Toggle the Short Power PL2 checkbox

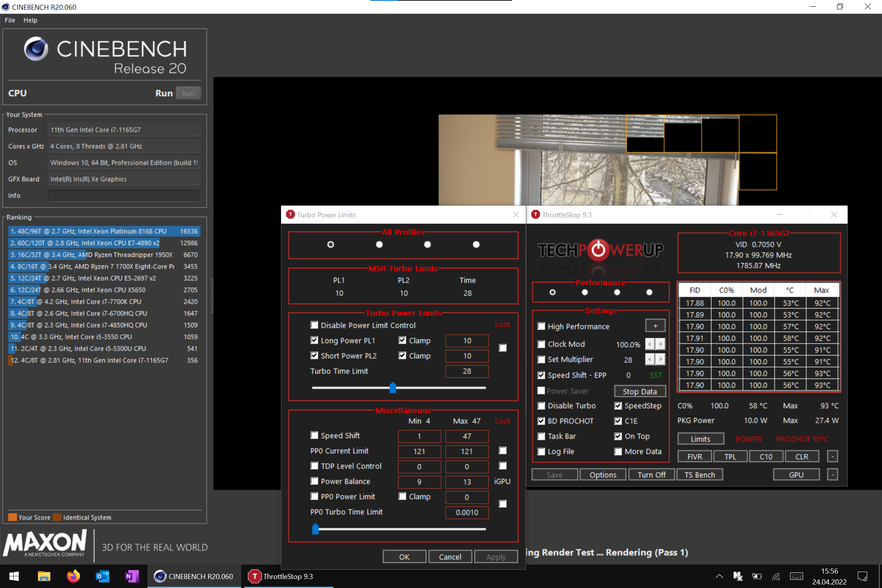pyautogui.click(x=314, y=356)
